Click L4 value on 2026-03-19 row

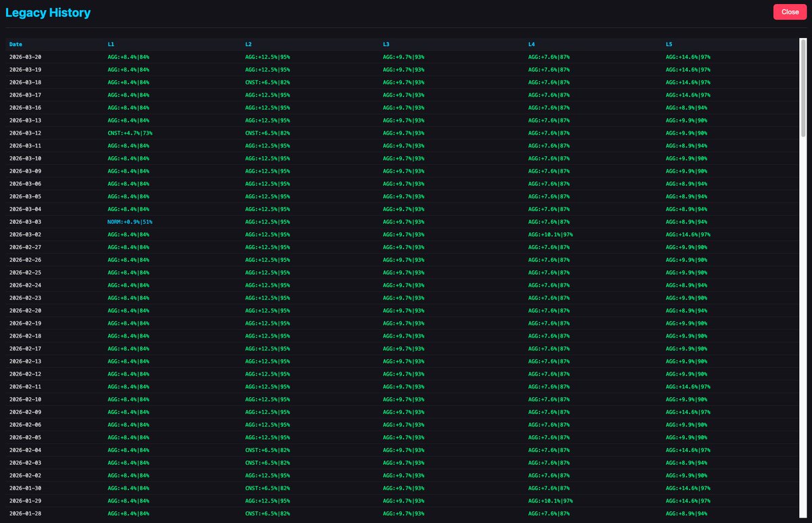(549, 70)
